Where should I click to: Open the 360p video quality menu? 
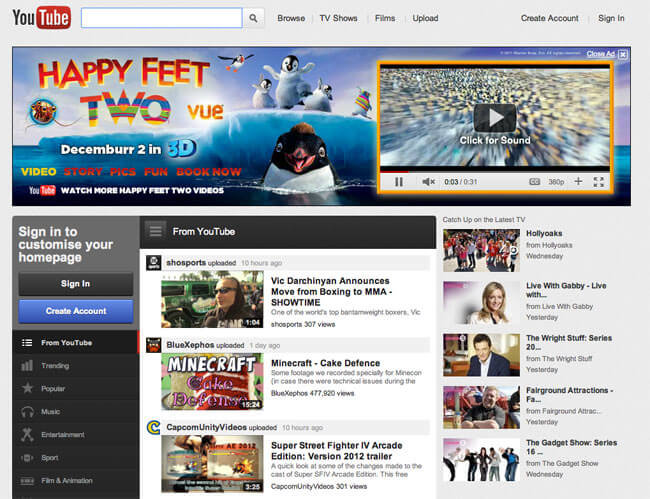pyautogui.click(x=556, y=181)
